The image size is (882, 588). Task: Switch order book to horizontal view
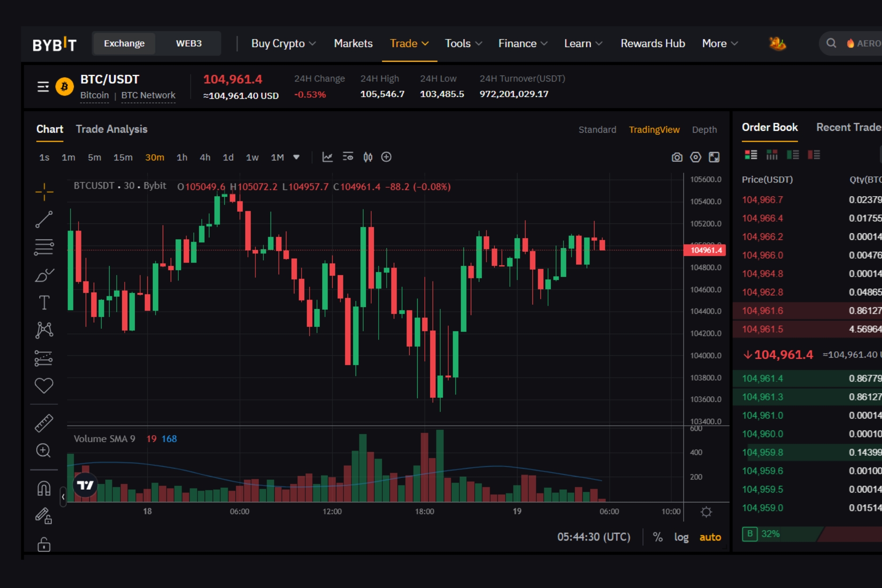click(x=772, y=155)
